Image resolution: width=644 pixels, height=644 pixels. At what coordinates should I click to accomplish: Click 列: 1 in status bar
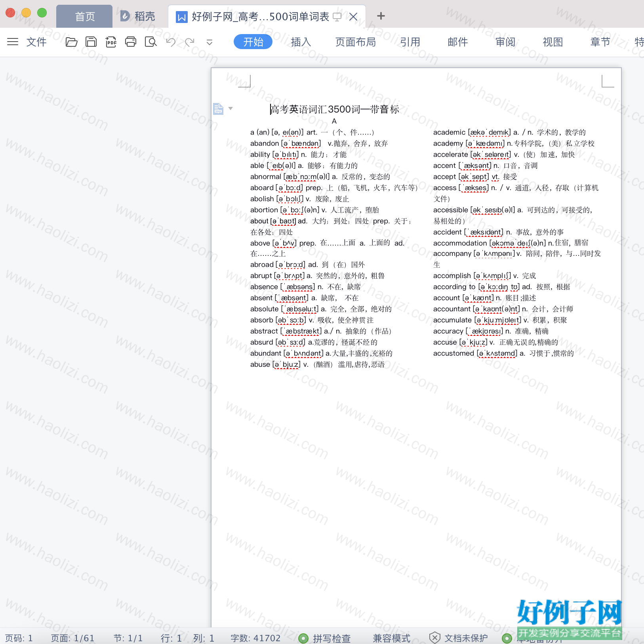point(204,638)
